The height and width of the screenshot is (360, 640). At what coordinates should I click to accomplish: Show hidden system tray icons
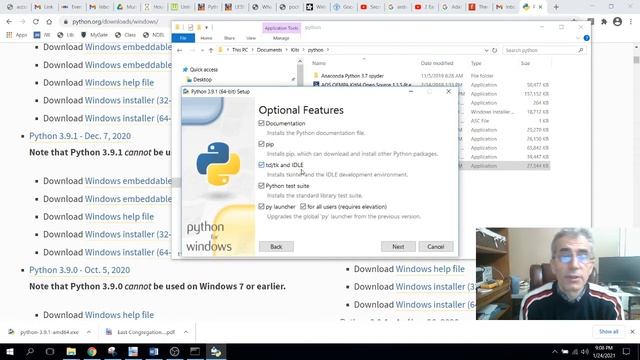[x=555, y=351]
